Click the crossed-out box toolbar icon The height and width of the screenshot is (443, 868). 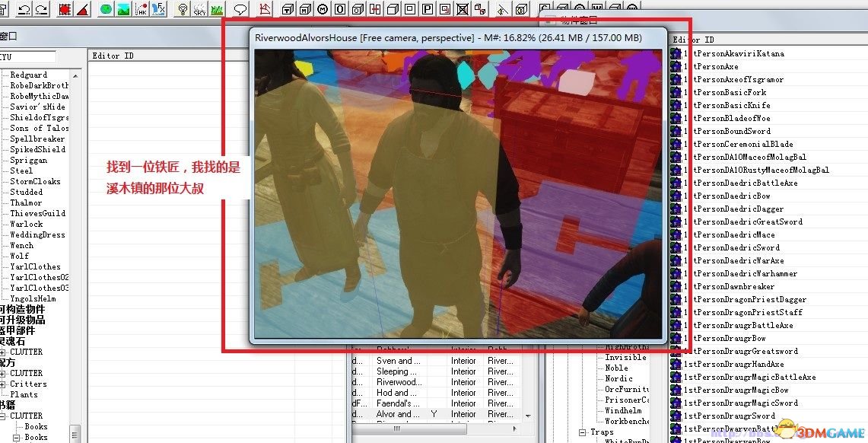(463, 9)
